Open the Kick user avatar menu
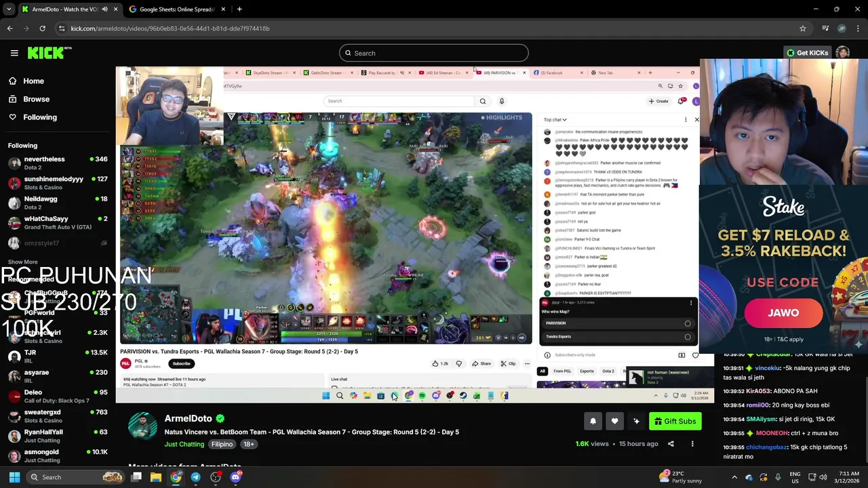868x488 pixels. tap(842, 53)
